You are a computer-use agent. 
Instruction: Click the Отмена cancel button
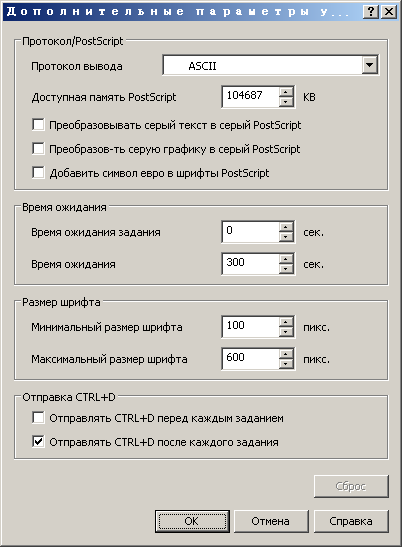tap(271, 521)
